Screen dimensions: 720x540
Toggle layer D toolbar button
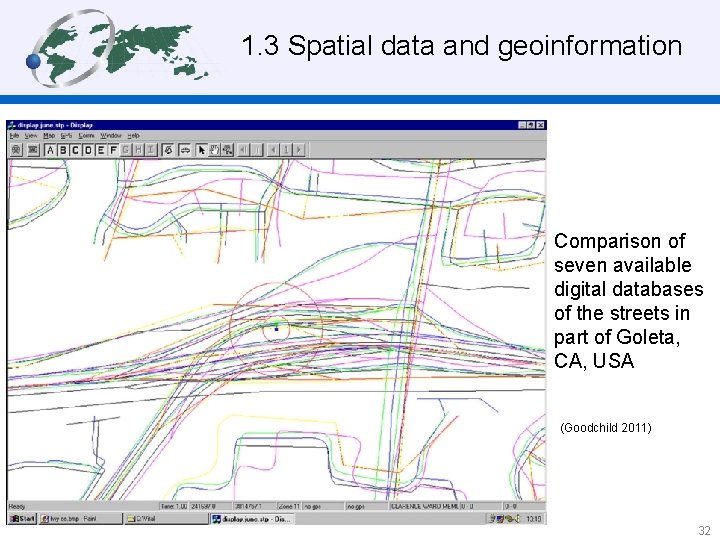tap(88, 150)
